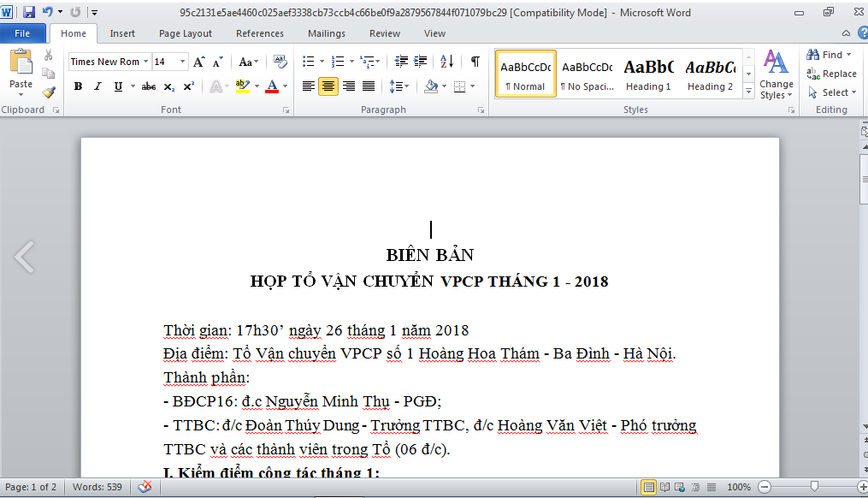Click the 100% zoom level
The height and width of the screenshot is (498, 868).
739,488
